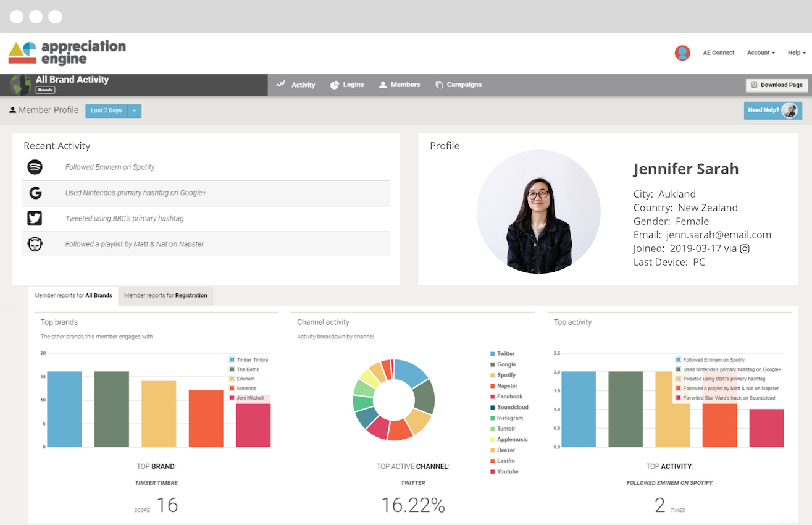The width and height of the screenshot is (812, 525).
Task: Click Jennifer Sarah's profile photo
Action: click(538, 211)
